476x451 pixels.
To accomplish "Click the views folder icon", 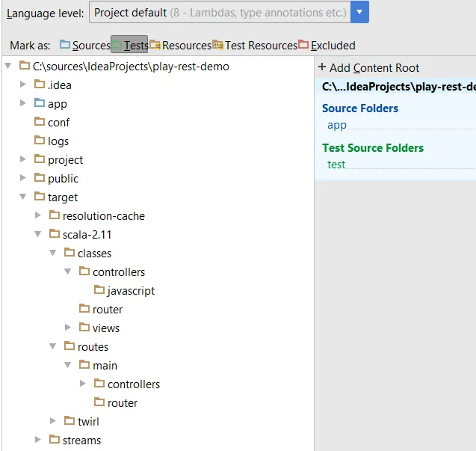I will tap(84, 328).
